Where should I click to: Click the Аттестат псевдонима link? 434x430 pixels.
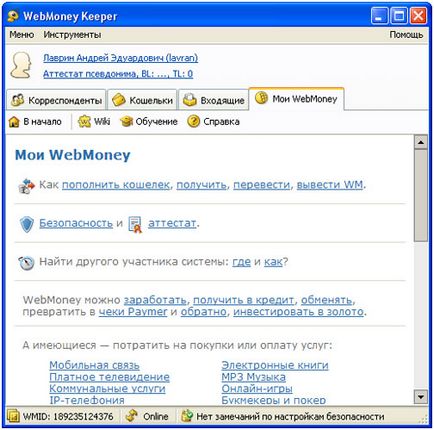click(x=118, y=74)
